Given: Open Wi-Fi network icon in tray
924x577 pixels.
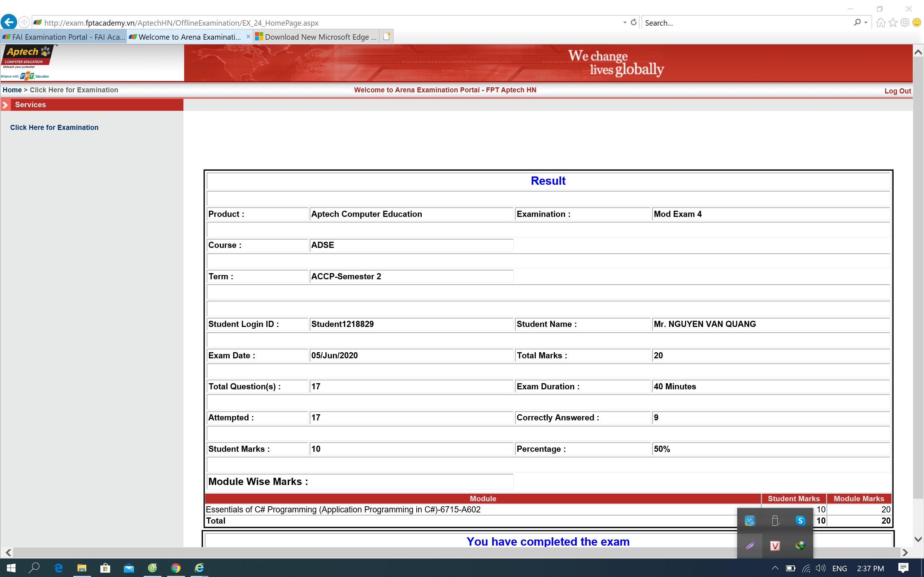Looking at the screenshot, I should coord(806,568).
